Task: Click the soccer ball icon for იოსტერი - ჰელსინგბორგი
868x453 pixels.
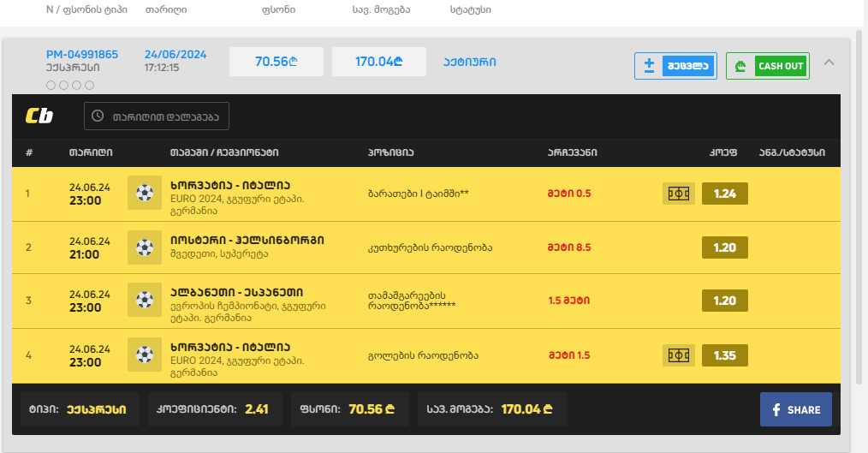Action: coord(144,247)
